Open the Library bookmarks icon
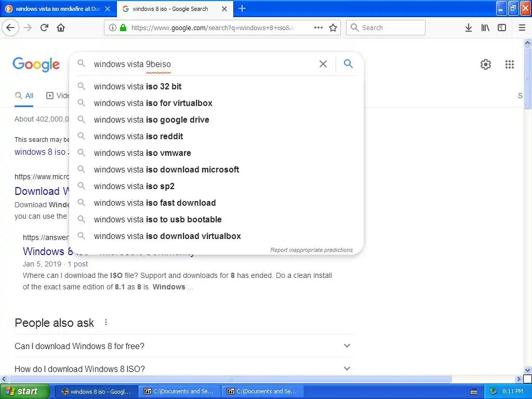This screenshot has height=399, width=532. click(x=485, y=28)
